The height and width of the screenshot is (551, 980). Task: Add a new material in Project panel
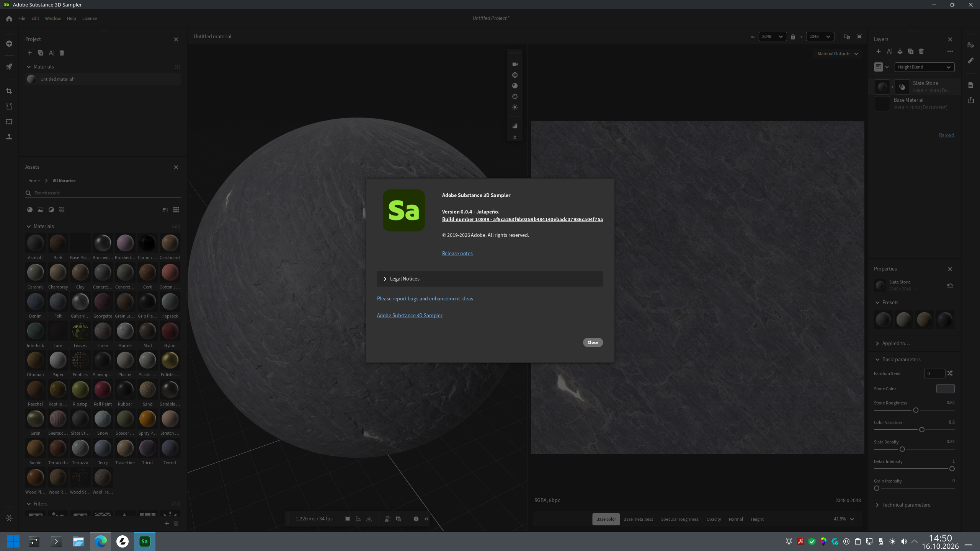point(29,53)
